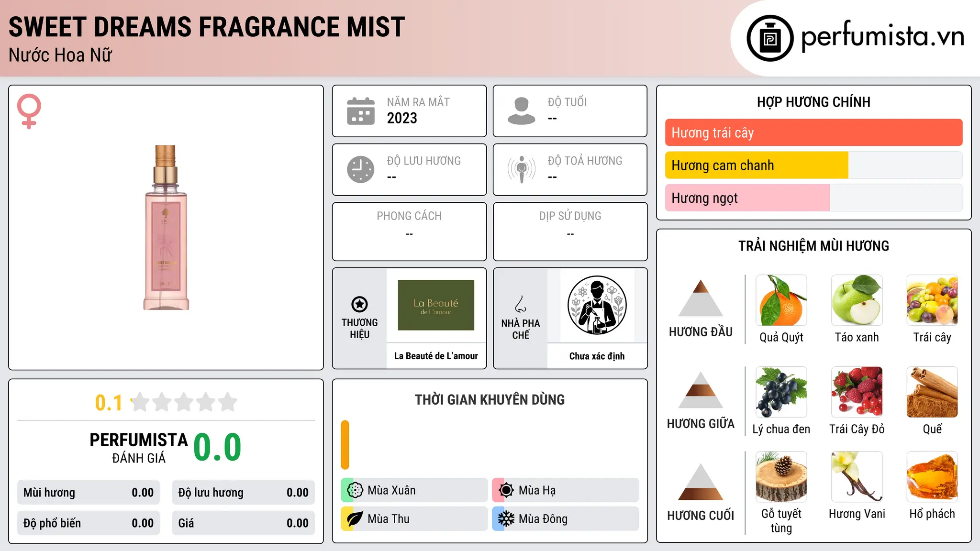Click the perfumer illustration thumbnail
The image size is (980, 551).
pyautogui.click(x=597, y=305)
